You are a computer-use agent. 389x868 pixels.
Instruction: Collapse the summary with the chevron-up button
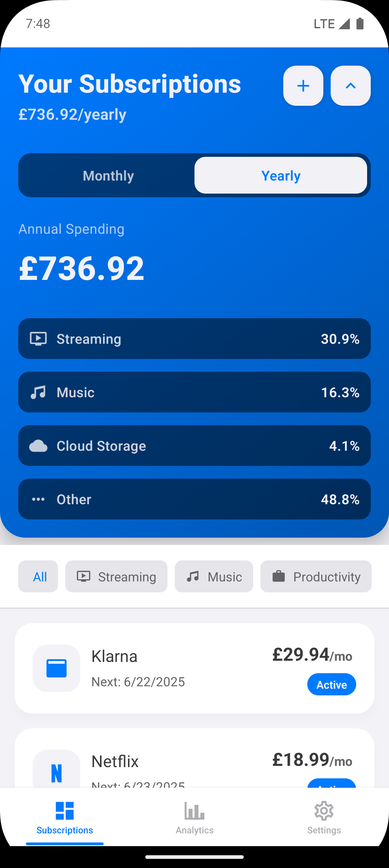[x=350, y=86]
